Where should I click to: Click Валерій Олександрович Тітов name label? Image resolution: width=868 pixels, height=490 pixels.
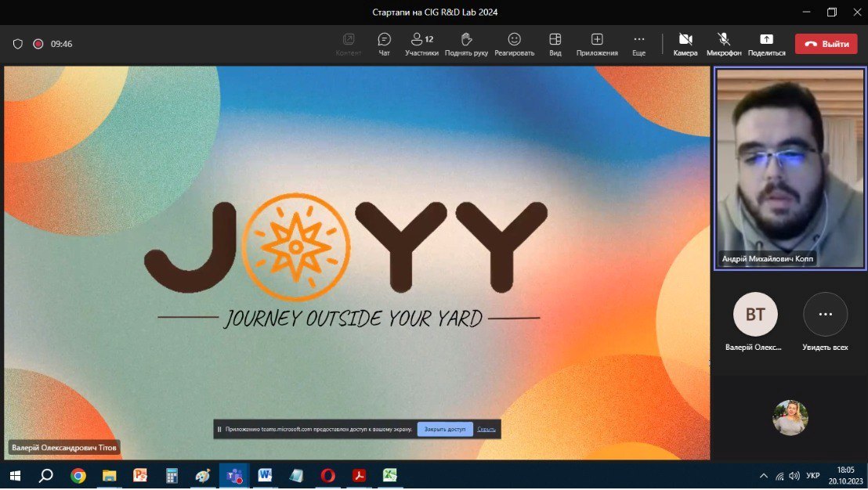click(64, 448)
